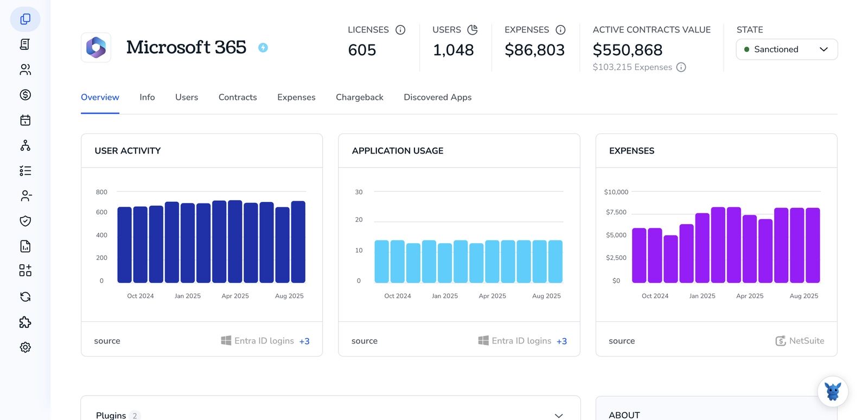Switch to the Info tab

tap(147, 97)
